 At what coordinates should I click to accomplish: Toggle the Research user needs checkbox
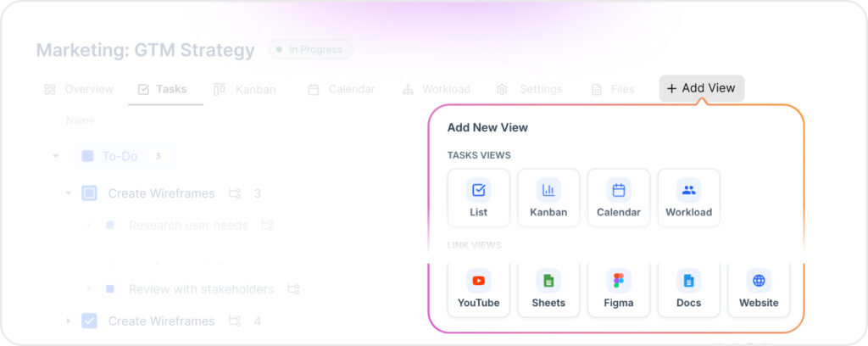coord(109,226)
